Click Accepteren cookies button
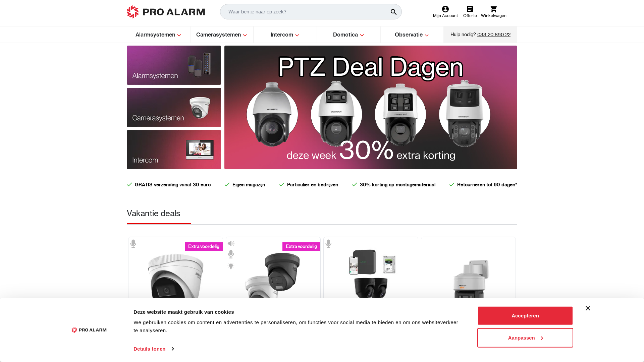 click(525, 316)
